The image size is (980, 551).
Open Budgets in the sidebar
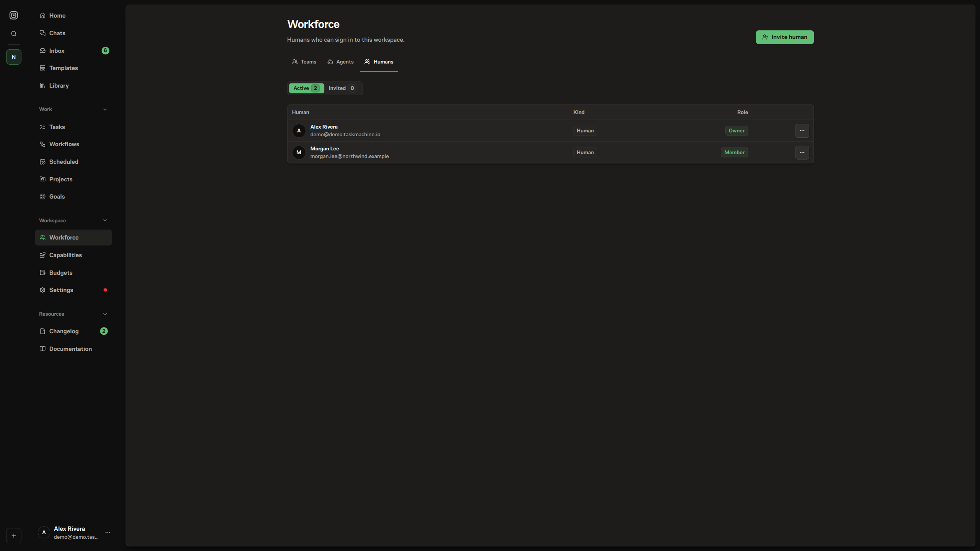tap(73, 273)
